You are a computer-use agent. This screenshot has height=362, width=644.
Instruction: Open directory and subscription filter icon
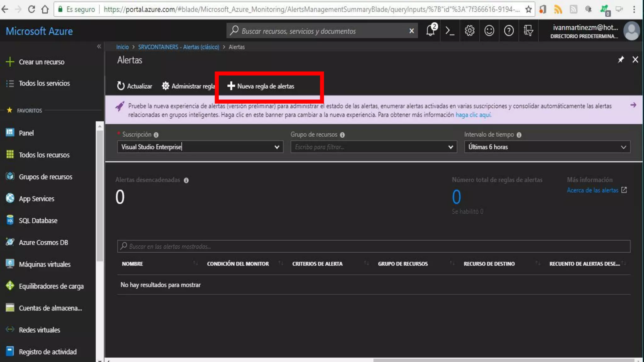click(x=528, y=31)
